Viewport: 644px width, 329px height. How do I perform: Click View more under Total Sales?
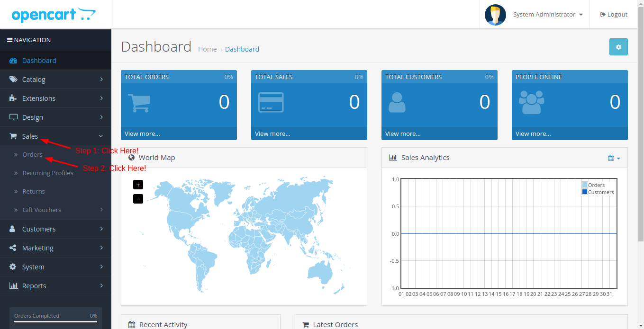pos(272,134)
